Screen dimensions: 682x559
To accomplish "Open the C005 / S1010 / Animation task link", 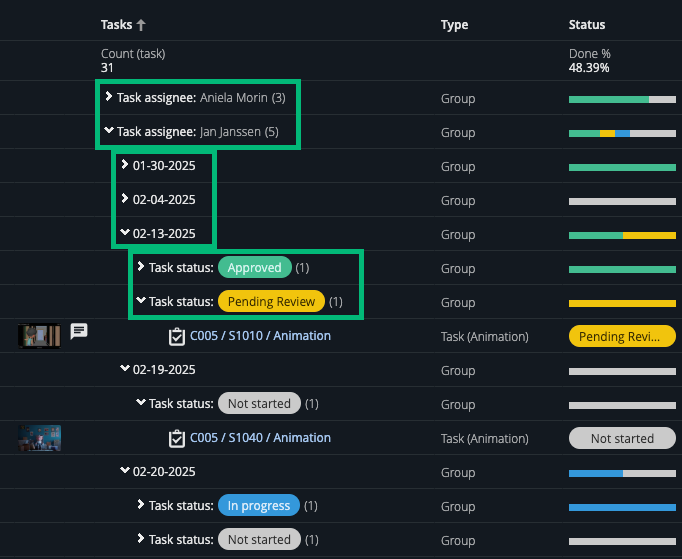I will [260, 336].
